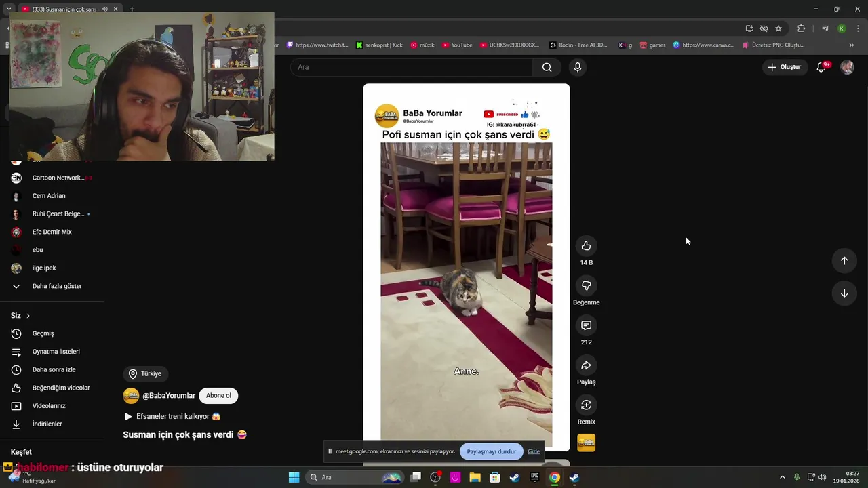Open Windows Start menu
The image size is (868, 488).
294,477
